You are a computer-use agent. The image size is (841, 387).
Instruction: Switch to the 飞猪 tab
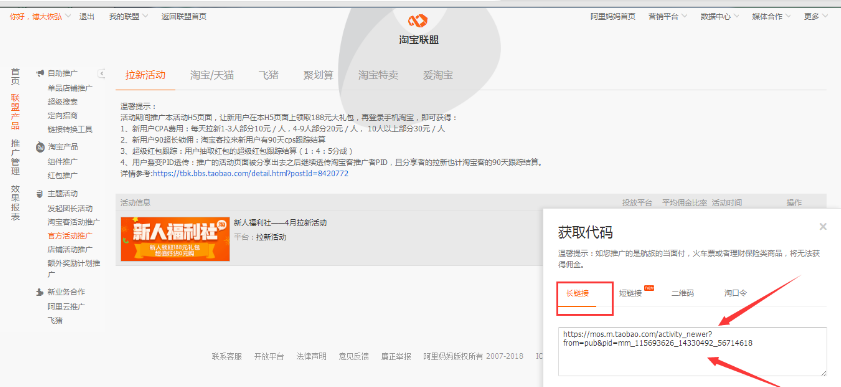268,75
